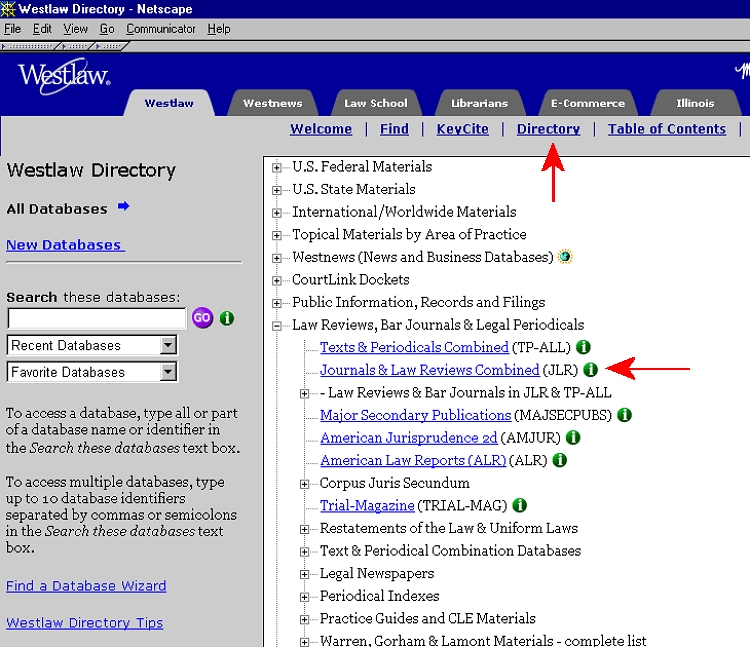
Task: Switch to the Illinois tab
Action: 695,103
